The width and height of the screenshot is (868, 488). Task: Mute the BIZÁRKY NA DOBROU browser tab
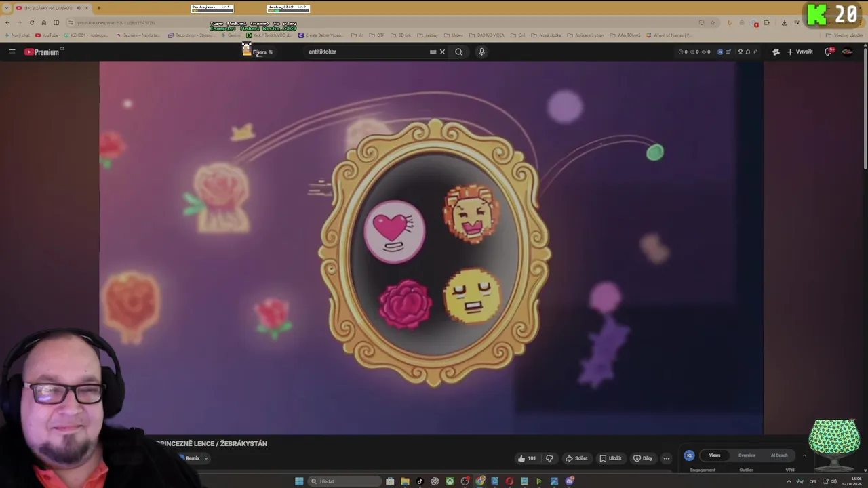coord(79,8)
